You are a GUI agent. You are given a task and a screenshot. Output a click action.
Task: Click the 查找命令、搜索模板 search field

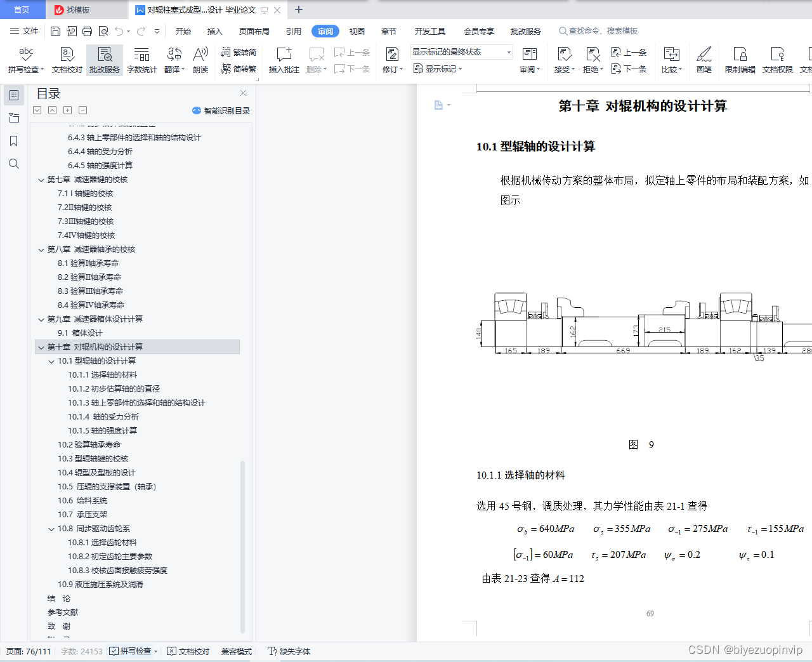599,30
